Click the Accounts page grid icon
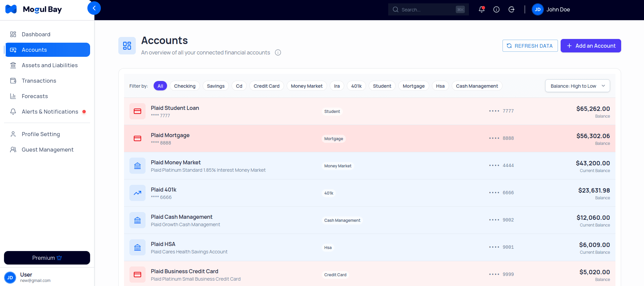Viewport: 644px width, 286px height. [x=127, y=46]
